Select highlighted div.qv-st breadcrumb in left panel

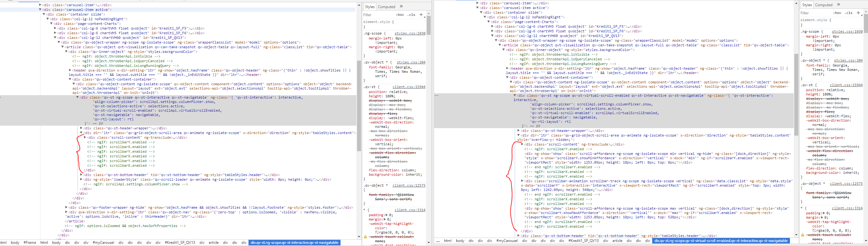pyautogui.click(x=295, y=243)
